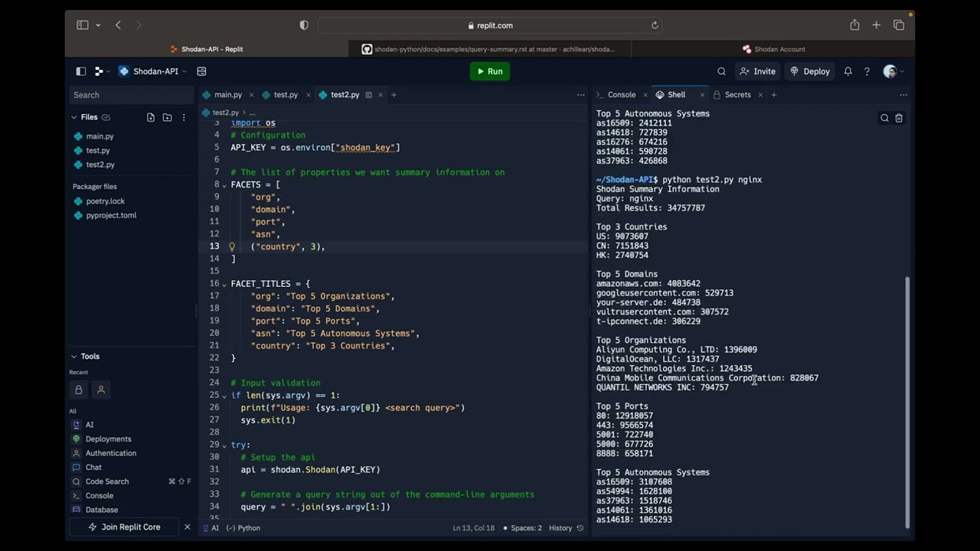Open file History in status bar
The height and width of the screenshot is (551, 980).
coord(566,528)
